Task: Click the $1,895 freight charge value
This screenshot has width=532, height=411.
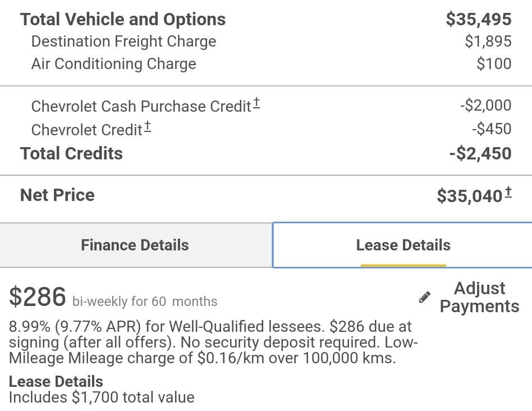Action: 488,42
